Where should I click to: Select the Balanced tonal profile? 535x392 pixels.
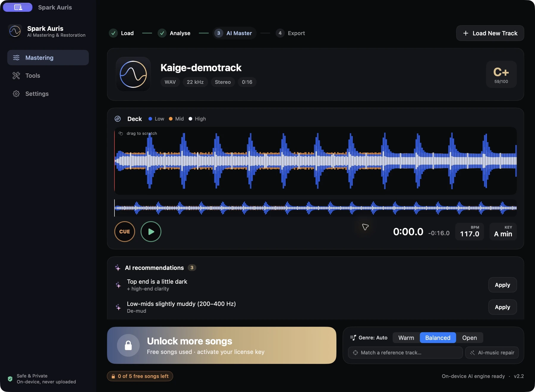click(x=438, y=338)
